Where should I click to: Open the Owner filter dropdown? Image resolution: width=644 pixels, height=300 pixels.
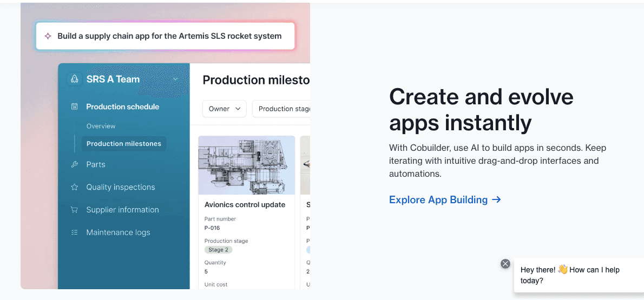tap(224, 109)
